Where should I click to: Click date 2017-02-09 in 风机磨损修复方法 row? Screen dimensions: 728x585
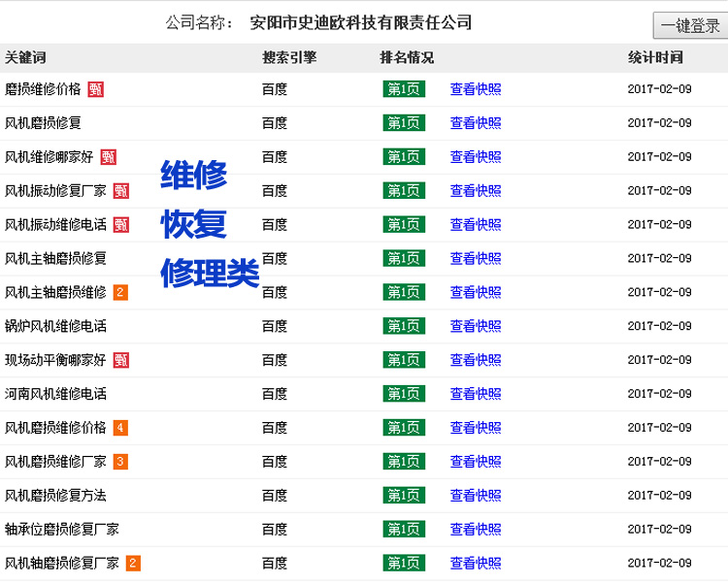point(660,496)
